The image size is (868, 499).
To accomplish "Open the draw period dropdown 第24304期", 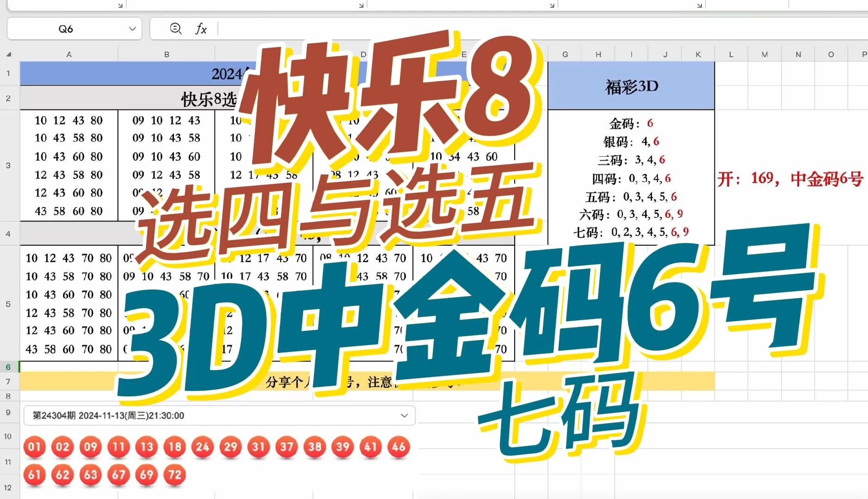I will coord(220,415).
